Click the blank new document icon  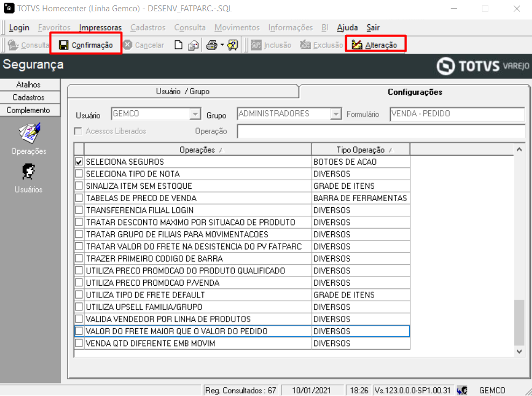(x=178, y=45)
